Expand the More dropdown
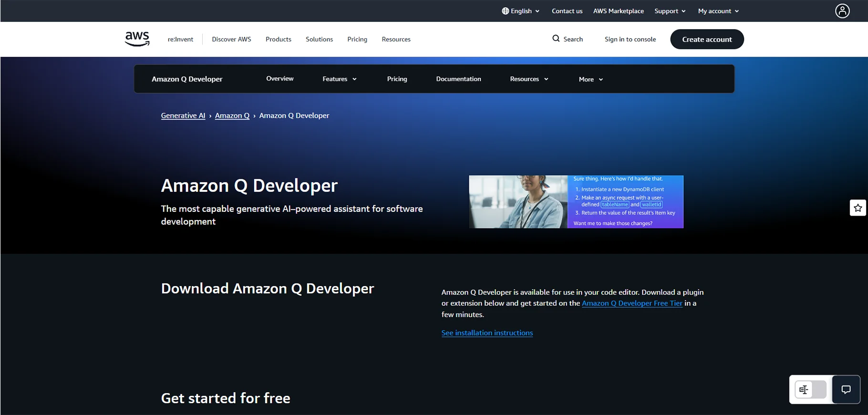 591,79
